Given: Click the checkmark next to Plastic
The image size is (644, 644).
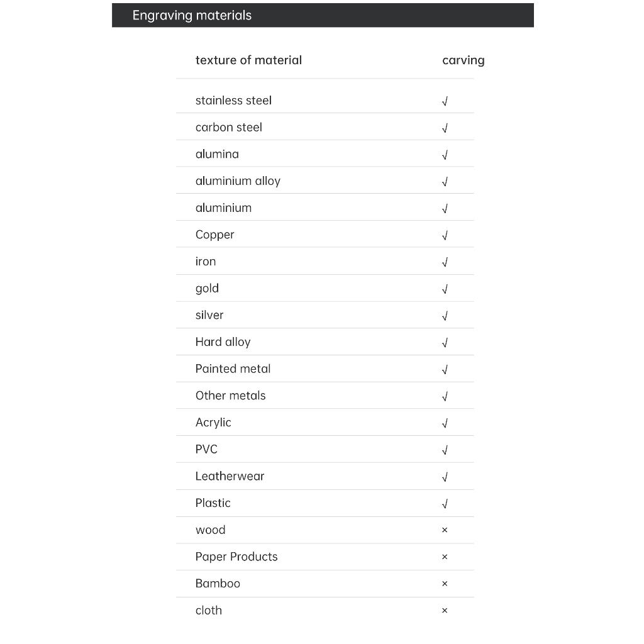Looking at the screenshot, I should tap(445, 504).
